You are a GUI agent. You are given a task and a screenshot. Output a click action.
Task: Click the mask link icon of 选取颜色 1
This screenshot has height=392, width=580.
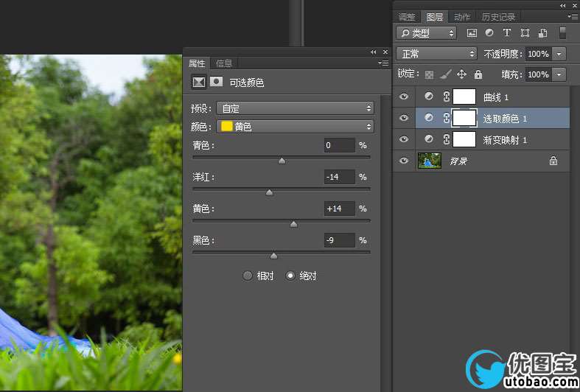click(x=447, y=118)
